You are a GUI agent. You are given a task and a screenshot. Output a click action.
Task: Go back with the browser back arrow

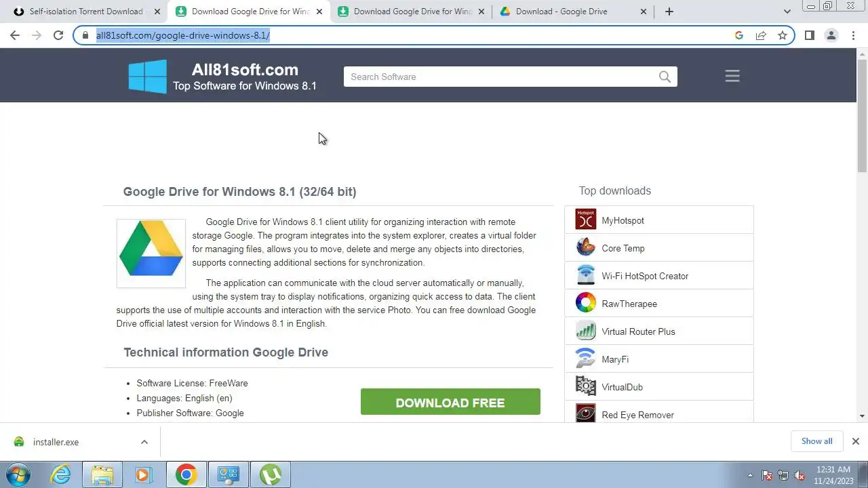click(x=15, y=35)
